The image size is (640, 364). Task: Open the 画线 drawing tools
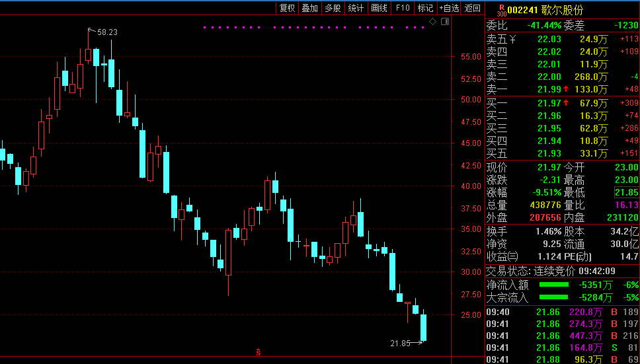pyautogui.click(x=379, y=8)
